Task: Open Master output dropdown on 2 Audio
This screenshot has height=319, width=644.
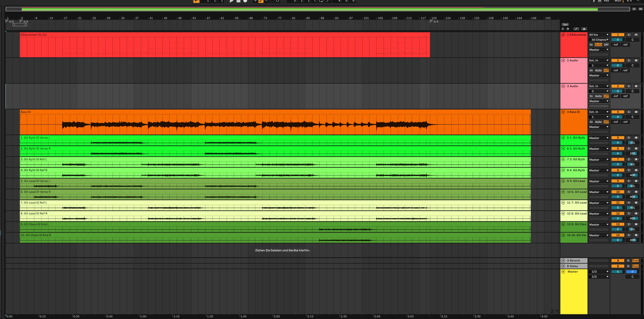Action: pos(599,75)
